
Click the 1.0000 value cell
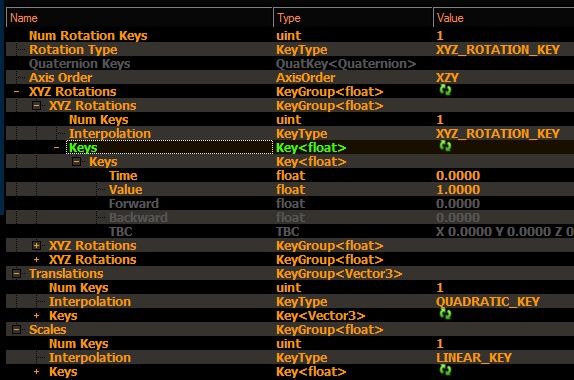(x=458, y=190)
